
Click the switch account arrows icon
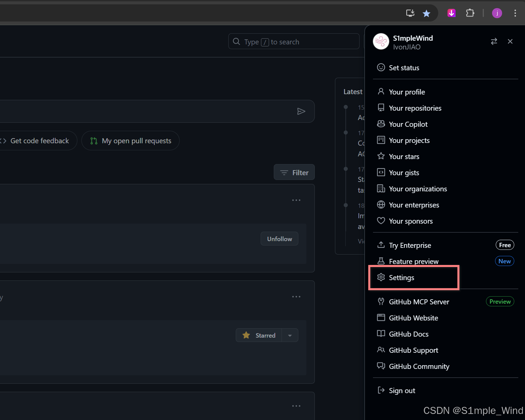494,41
